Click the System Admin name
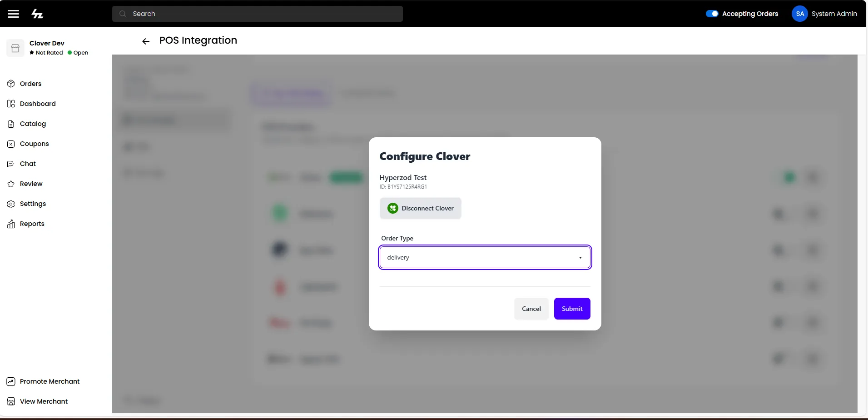868x420 pixels. (834, 14)
